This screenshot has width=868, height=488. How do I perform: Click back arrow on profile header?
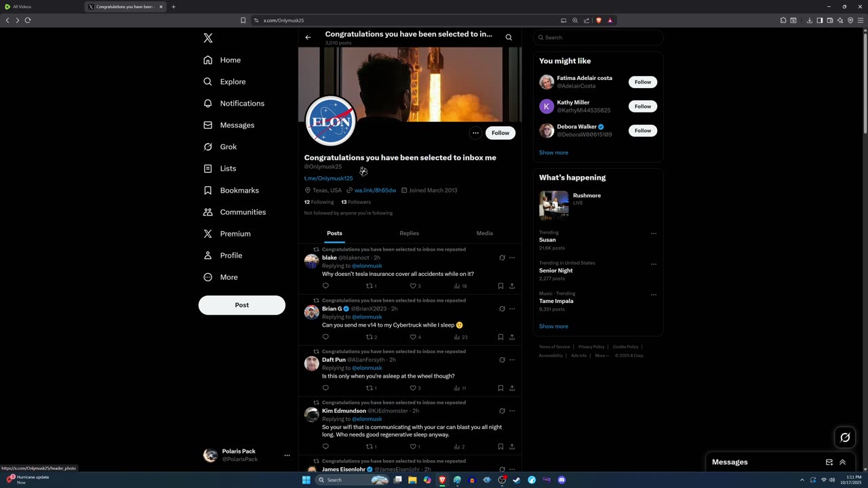click(x=308, y=37)
